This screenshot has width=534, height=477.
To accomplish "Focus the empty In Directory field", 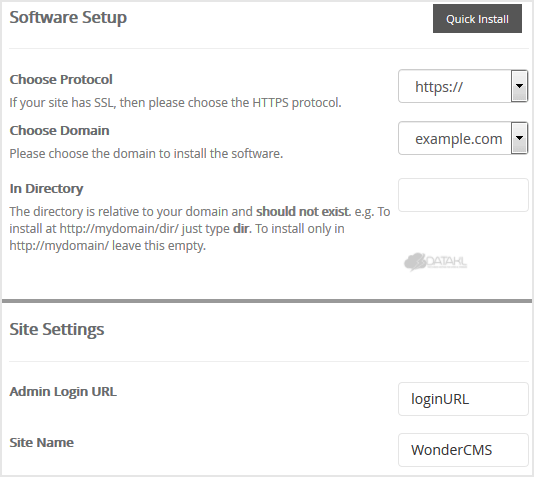I will (x=463, y=195).
